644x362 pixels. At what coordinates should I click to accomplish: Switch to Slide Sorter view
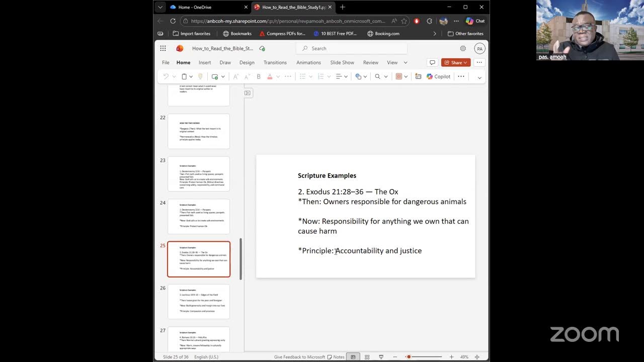click(x=367, y=357)
